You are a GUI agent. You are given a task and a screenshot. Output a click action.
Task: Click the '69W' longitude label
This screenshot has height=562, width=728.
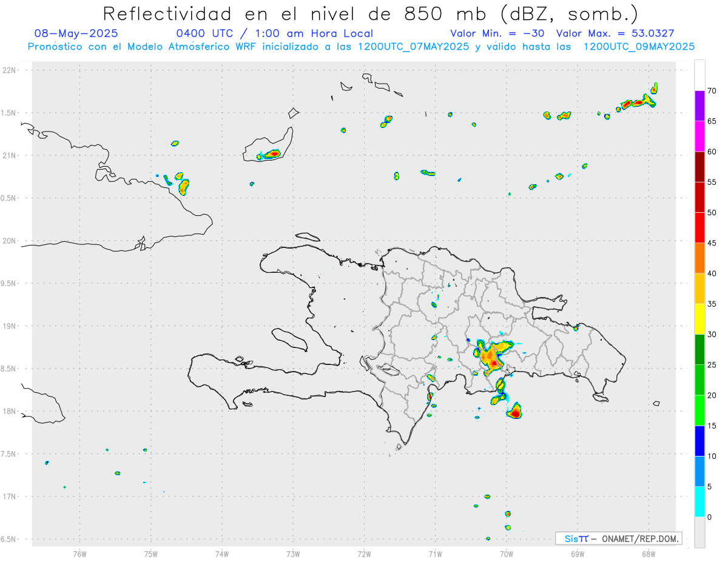pos(578,553)
